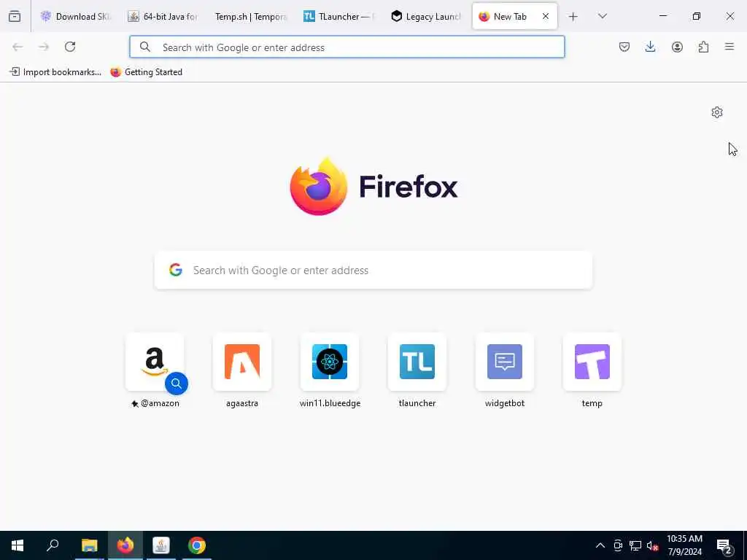Open the taskbar clock showing 10:35 AM

click(684, 545)
